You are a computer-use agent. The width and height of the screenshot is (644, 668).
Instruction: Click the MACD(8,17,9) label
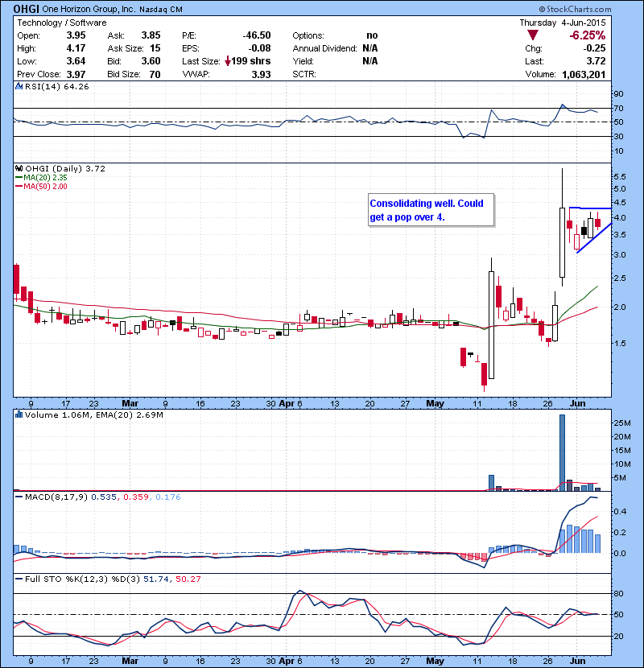coord(56,497)
